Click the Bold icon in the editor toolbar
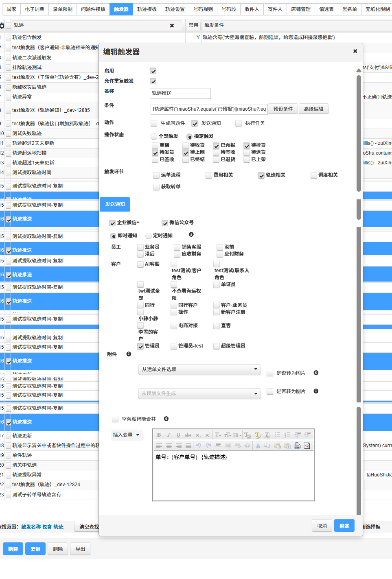 [x=159, y=435]
